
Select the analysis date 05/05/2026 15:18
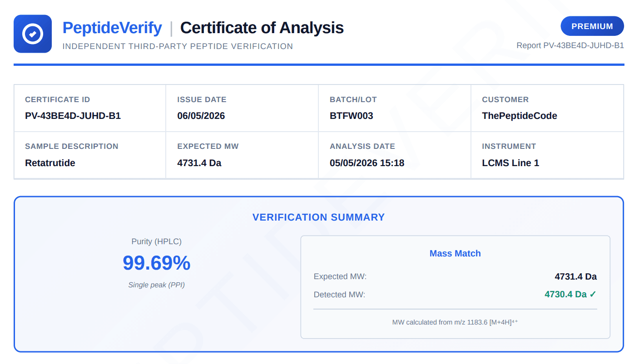click(x=367, y=163)
